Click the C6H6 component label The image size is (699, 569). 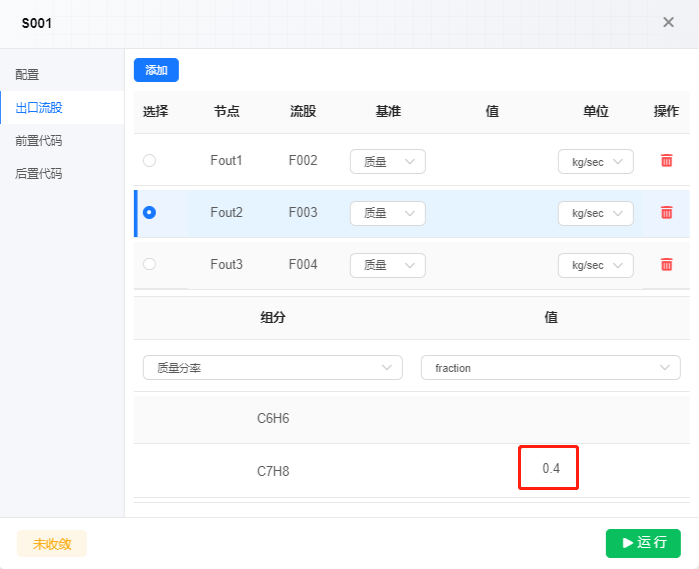[x=273, y=418]
